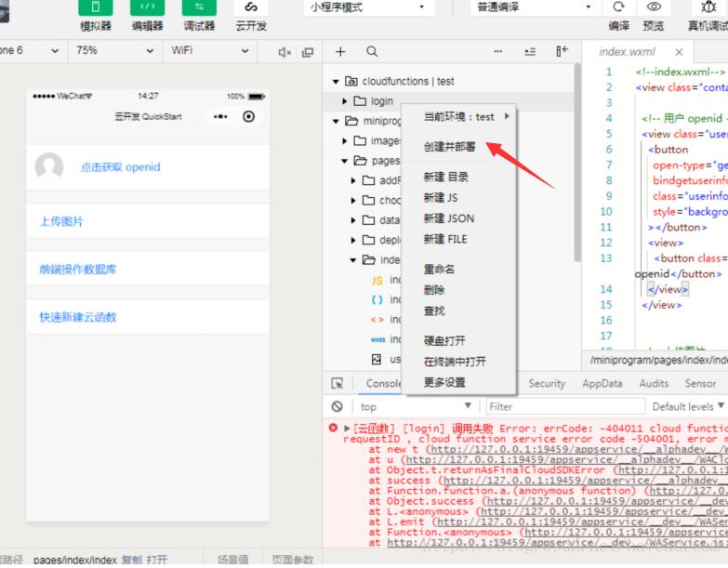The image size is (728, 568).
Task: Click the 真机调试 remote debug icon
Action: tap(708, 7)
